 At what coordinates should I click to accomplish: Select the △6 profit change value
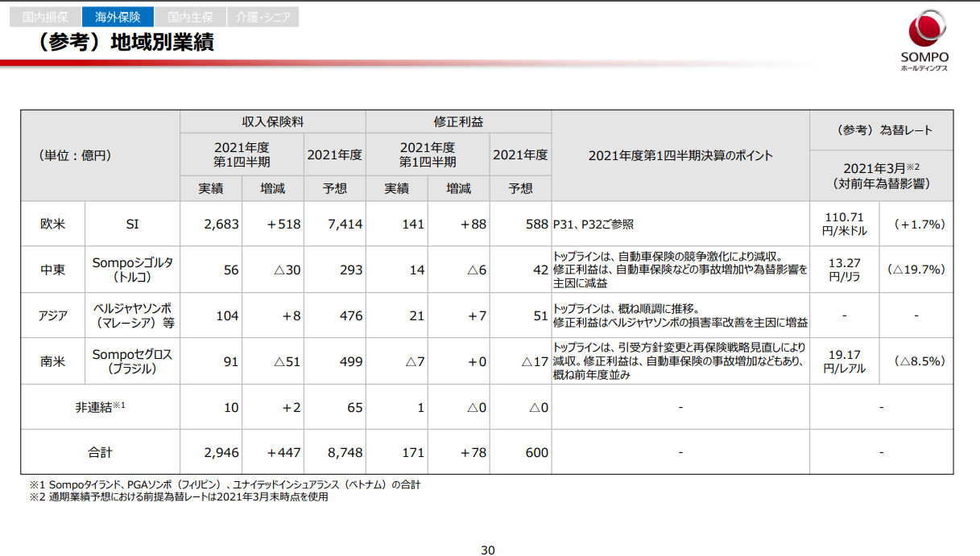tap(478, 270)
